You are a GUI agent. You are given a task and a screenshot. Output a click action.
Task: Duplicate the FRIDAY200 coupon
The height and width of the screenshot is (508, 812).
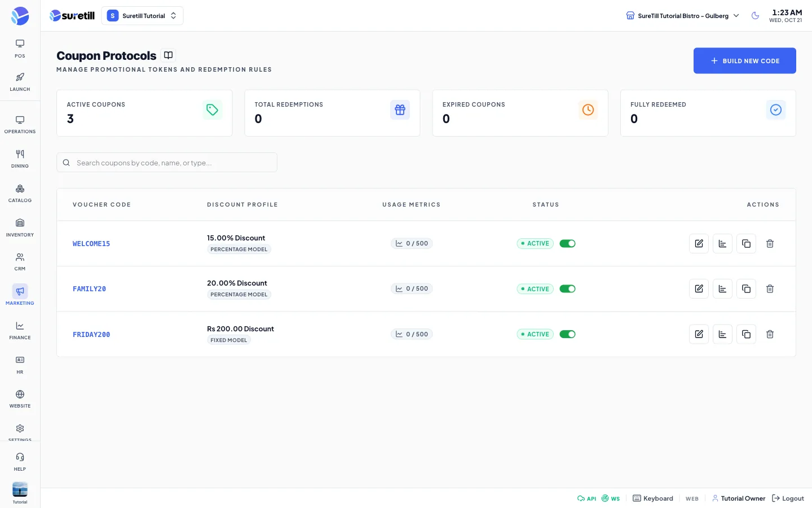[746, 334]
